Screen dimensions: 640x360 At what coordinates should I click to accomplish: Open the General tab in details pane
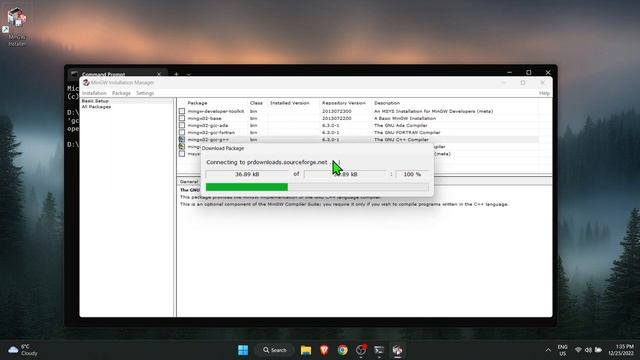tap(189, 182)
